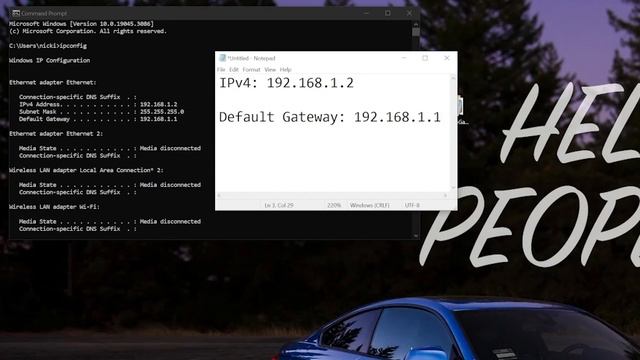Click the Notepad vertical scrollbar up arrow
Image resolution: width=640 pixels, height=360 pixels.
453,78
